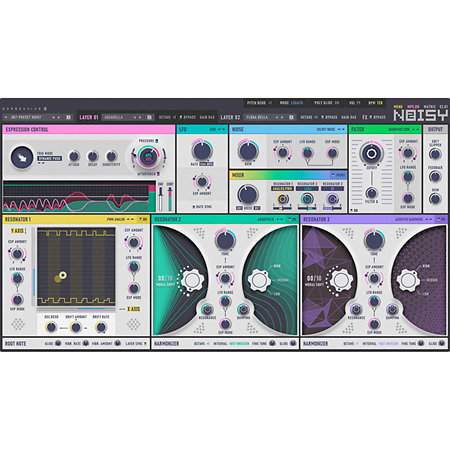Toggle the FX Bypass switch
Viewport: 450px width, 450px height.
pos(377,117)
